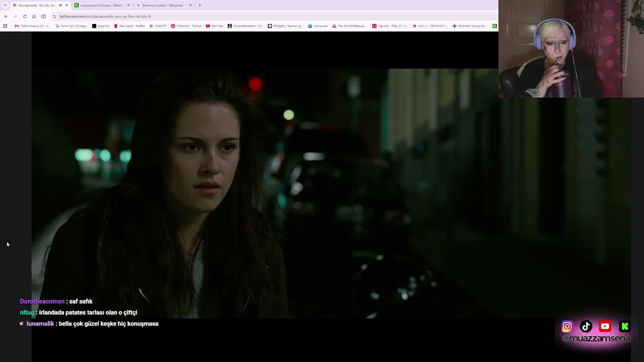Go forward to the next page

click(15, 16)
